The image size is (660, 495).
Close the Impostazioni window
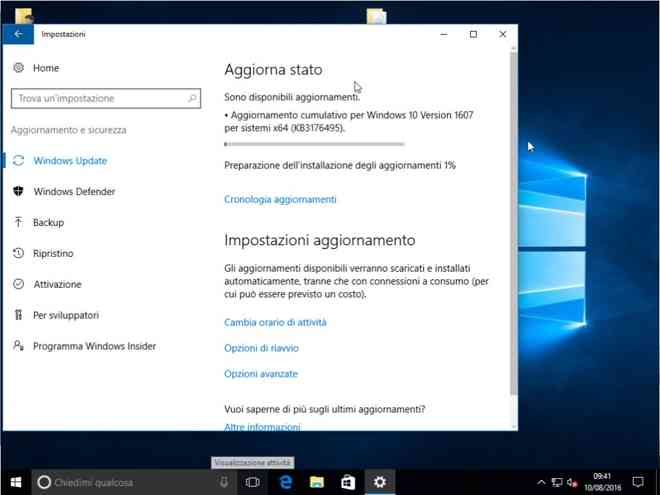point(503,34)
